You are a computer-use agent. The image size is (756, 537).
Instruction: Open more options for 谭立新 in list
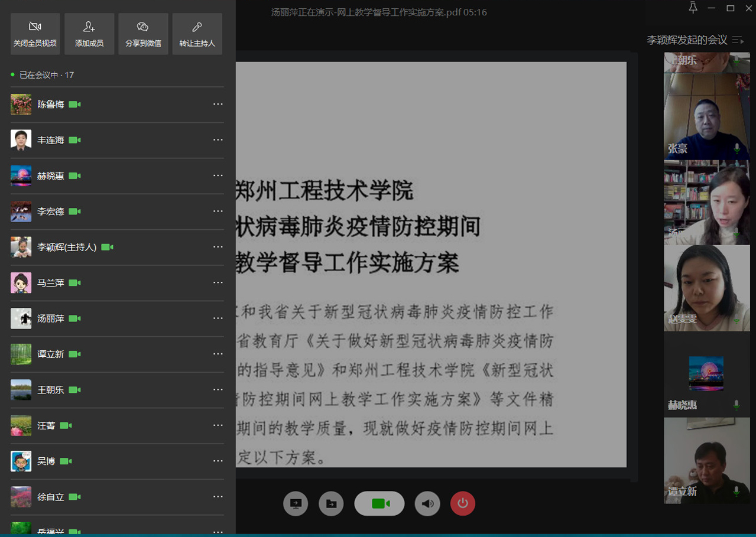pyautogui.click(x=218, y=354)
